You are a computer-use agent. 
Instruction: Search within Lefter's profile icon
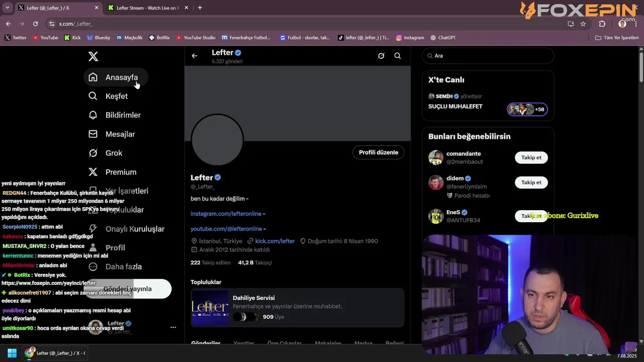[x=397, y=56]
